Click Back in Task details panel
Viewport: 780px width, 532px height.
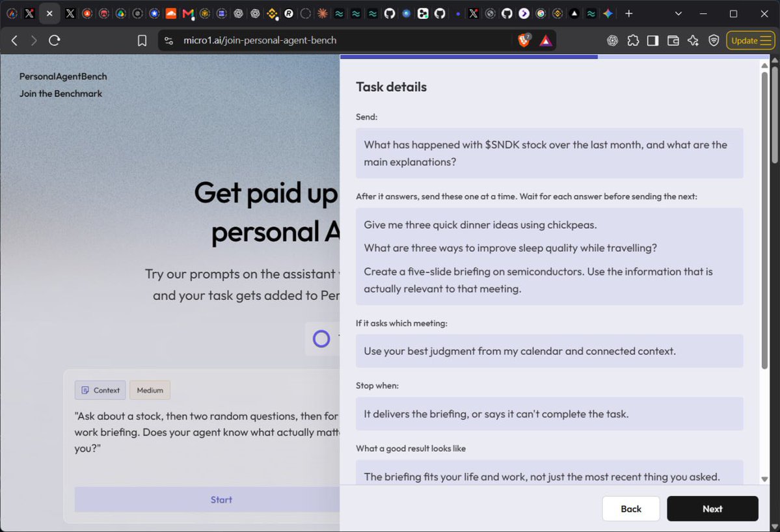coord(631,509)
